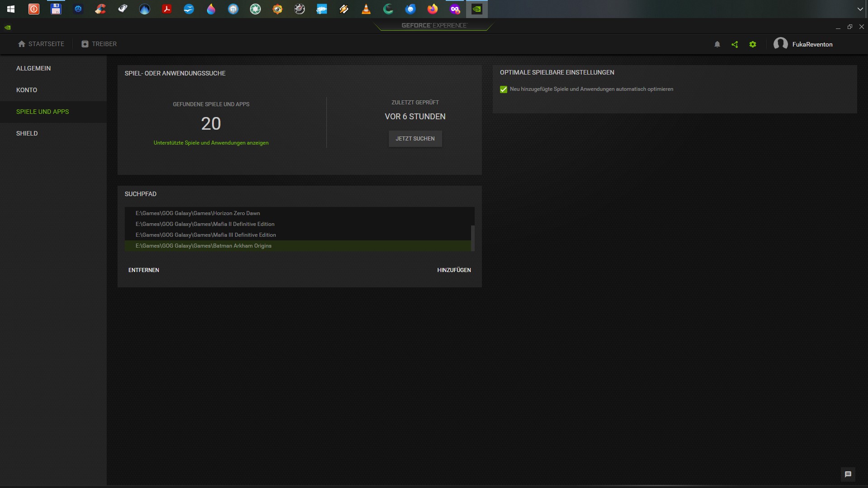The width and height of the screenshot is (868, 488).
Task: Click the Entfernen button
Action: pyautogui.click(x=144, y=270)
